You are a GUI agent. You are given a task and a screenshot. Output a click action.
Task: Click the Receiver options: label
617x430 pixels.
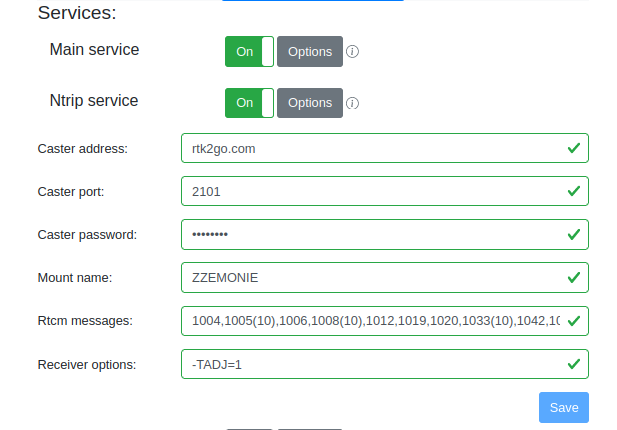87,365
